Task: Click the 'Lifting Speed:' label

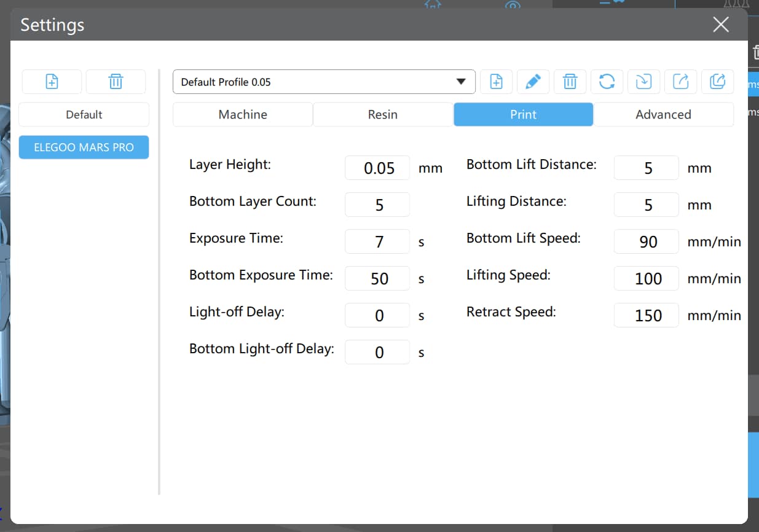Action: pos(508,275)
